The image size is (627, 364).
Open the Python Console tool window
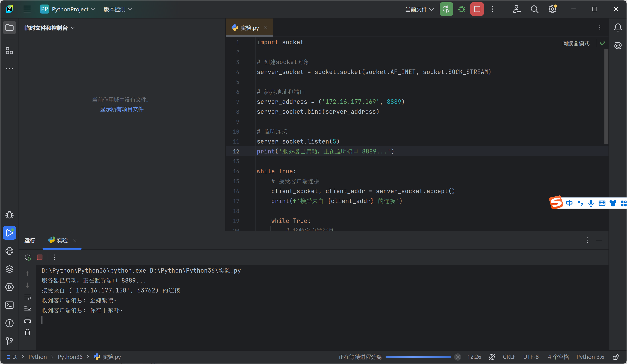(9, 251)
